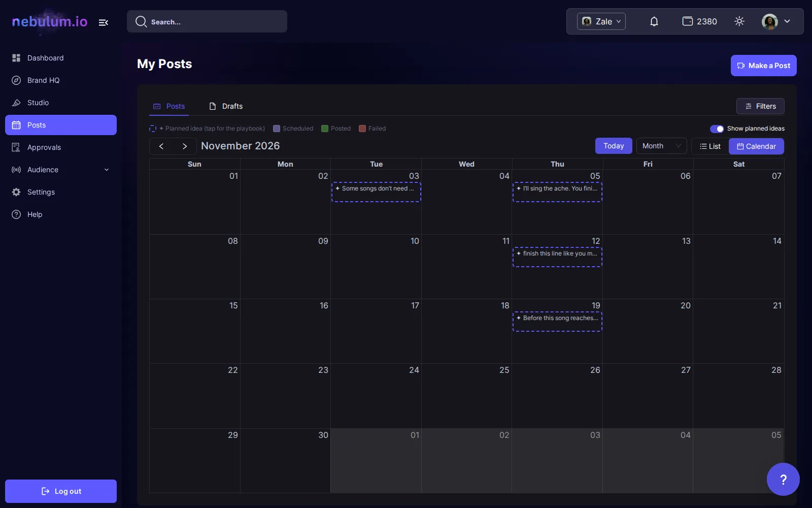
Task: Select November 26 calendar cell
Action: coord(557,396)
